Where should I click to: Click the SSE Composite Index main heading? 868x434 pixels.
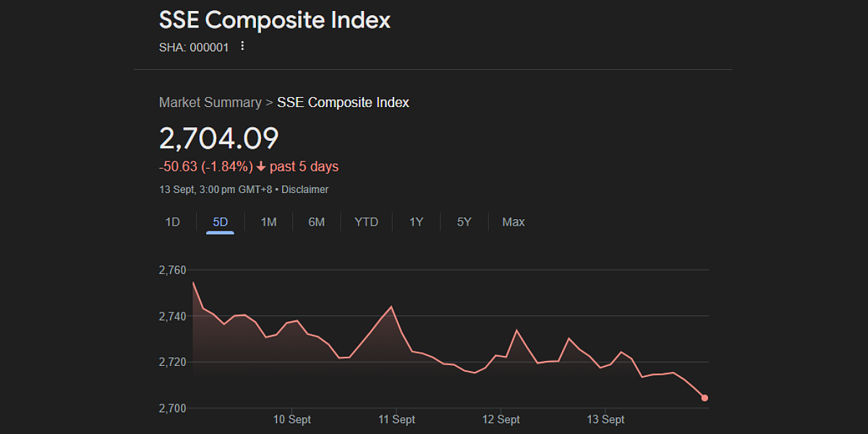pyautogui.click(x=275, y=20)
